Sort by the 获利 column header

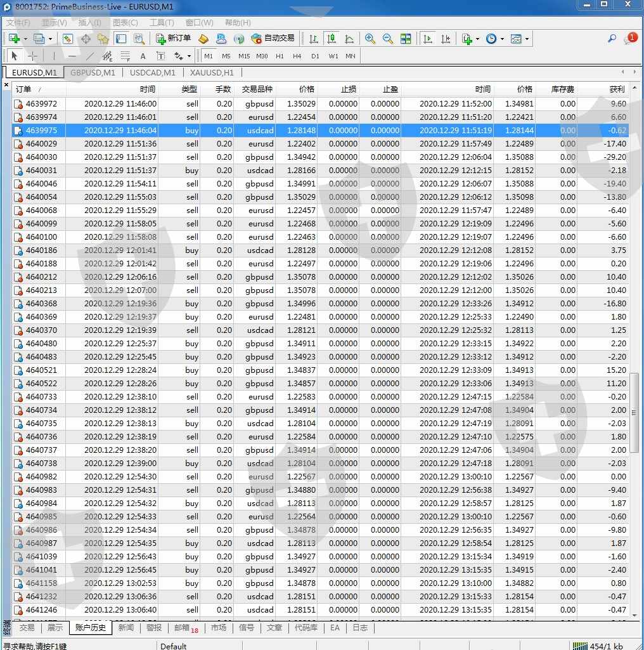616,89
